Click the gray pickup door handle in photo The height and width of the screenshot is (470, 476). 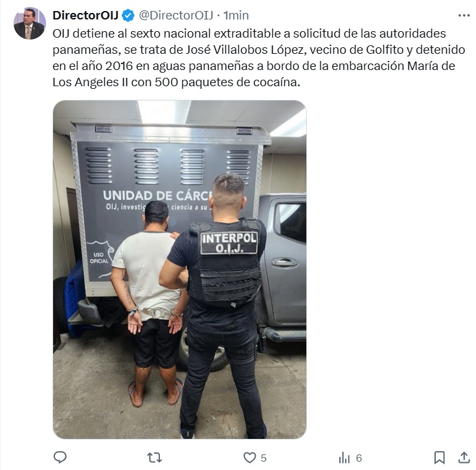285,263
